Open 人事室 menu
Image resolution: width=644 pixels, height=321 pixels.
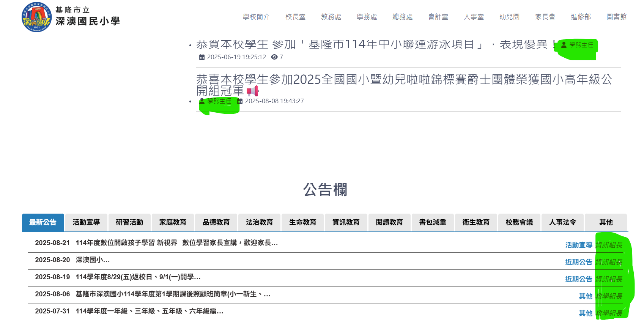[474, 17]
